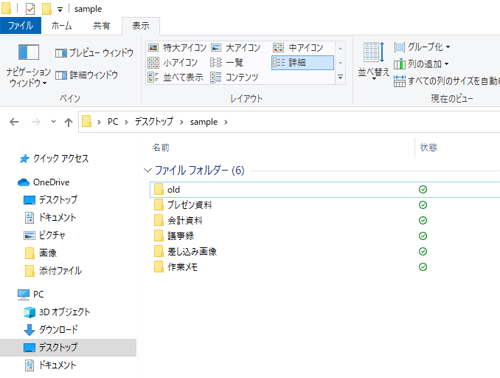Click the 名前 column header
This screenshot has height=378, width=500.
point(161,147)
